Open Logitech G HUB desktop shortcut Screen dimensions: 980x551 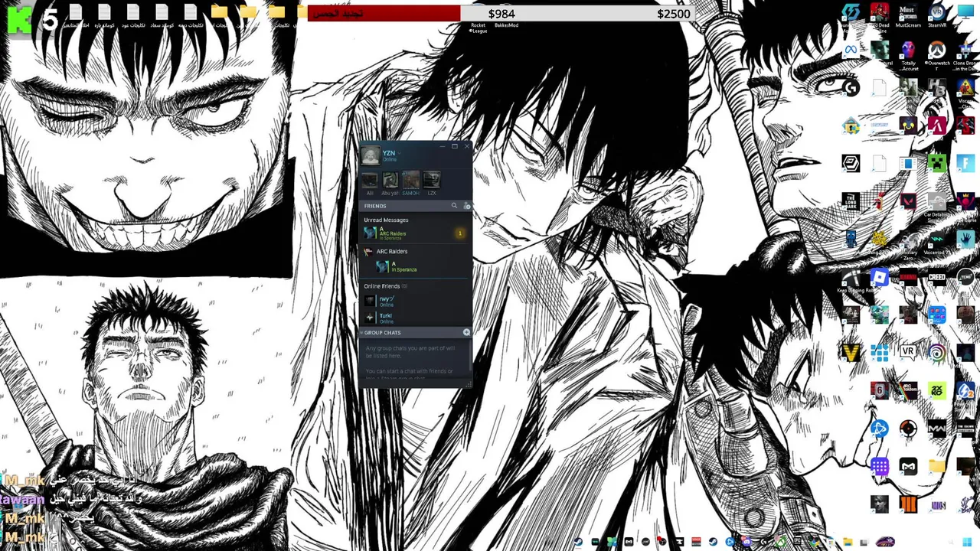pos(851,88)
